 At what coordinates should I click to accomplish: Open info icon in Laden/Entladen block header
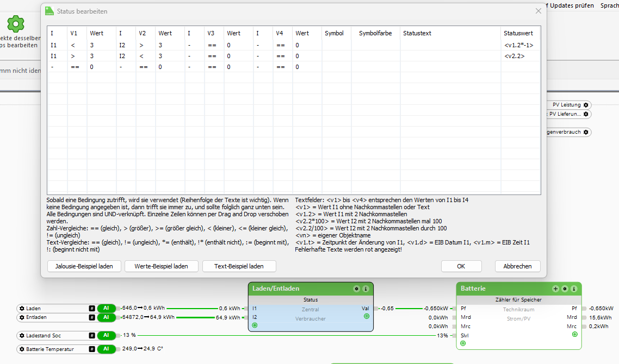(366, 288)
